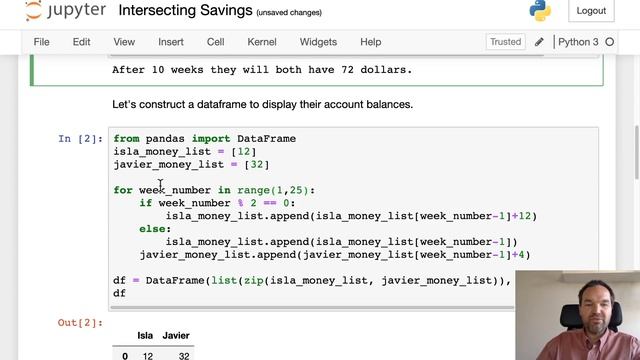Click the horizontal scrollbar under the code cell
The width and height of the screenshot is (640, 360).
(x=312, y=308)
